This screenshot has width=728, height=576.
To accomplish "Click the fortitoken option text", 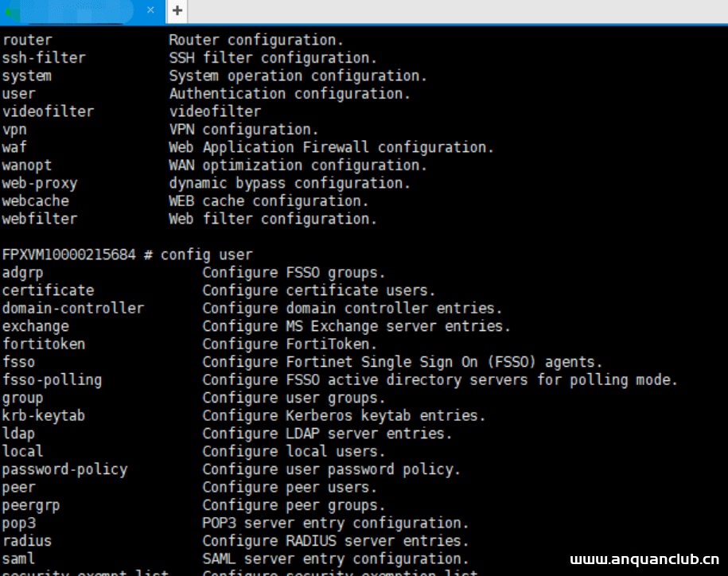I will click(44, 344).
